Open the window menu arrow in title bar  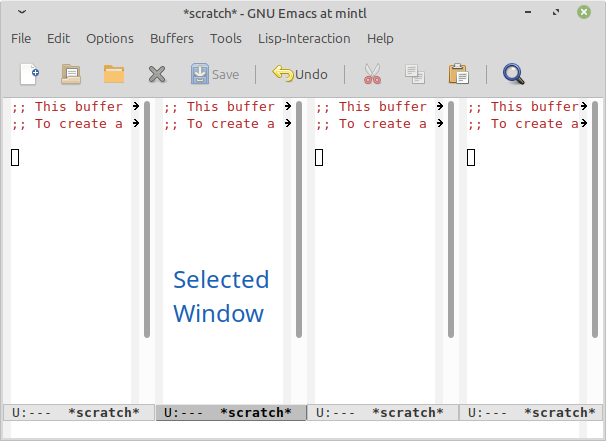click(23, 12)
